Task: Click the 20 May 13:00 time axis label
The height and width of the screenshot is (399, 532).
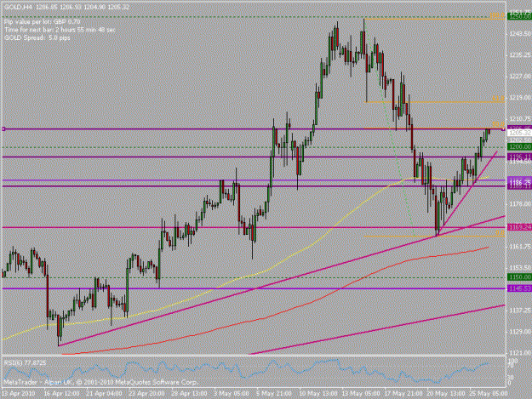Action: pyautogui.click(x=446, y=394)
